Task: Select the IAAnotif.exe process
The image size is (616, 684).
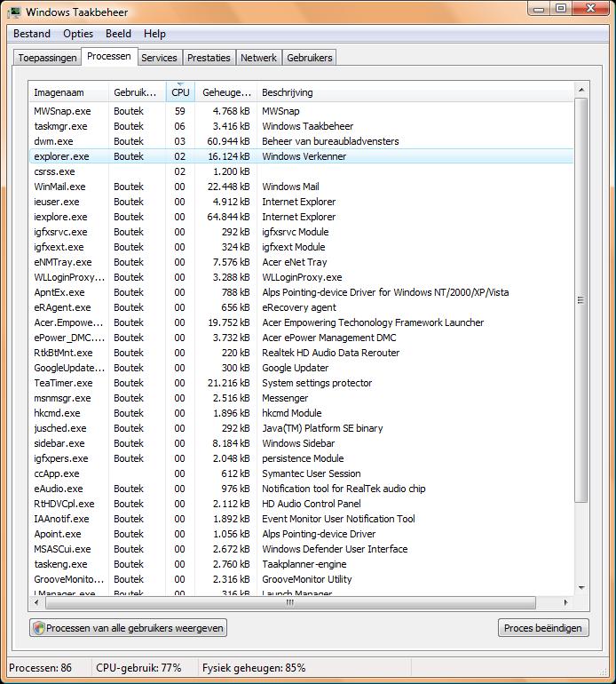Action: pos(301,519)
